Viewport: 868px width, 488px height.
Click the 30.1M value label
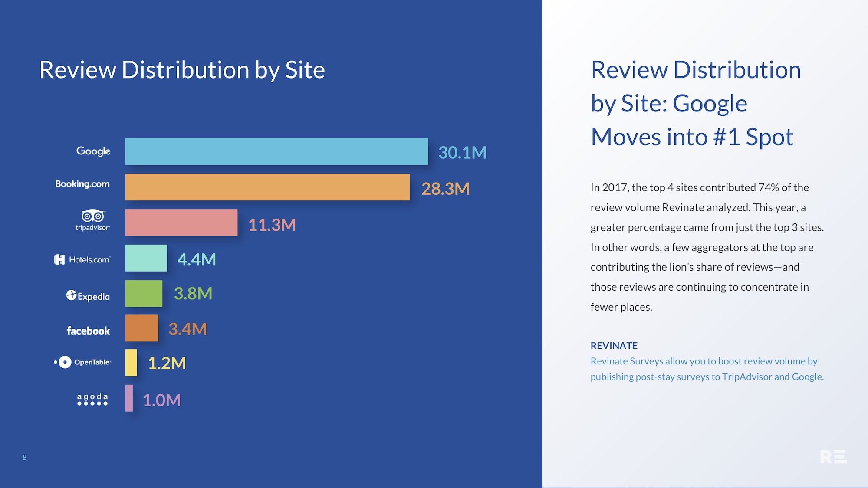click(462, 153)
